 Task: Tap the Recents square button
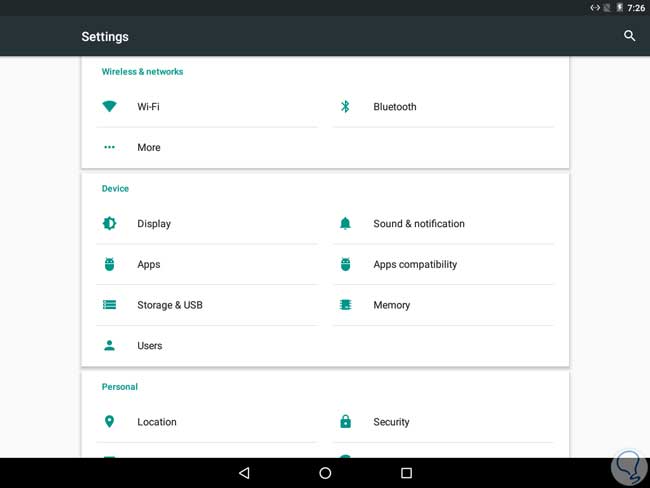click(x=406, y=473)
